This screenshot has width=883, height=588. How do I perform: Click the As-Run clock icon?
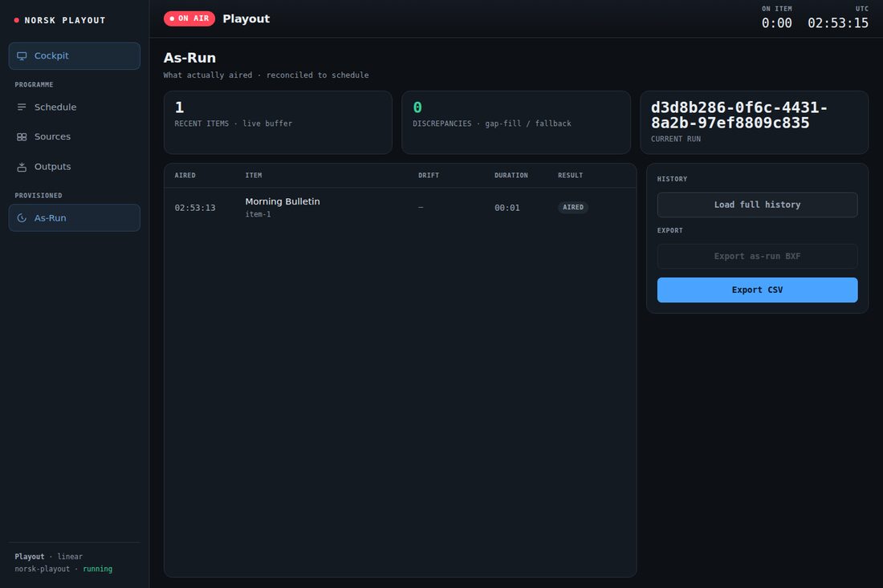[x=22, y=217]
